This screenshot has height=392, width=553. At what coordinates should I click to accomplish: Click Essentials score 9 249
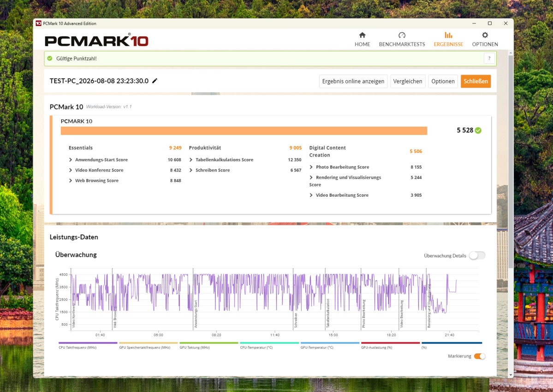point(175,148)
